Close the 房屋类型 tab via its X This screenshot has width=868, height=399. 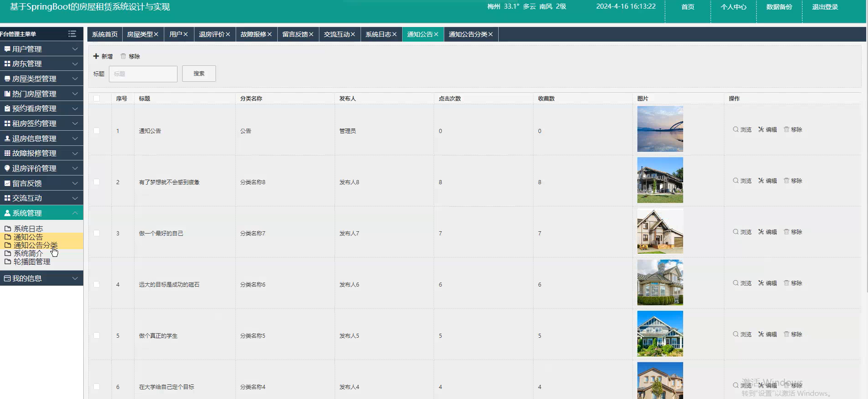click(156, 34)
